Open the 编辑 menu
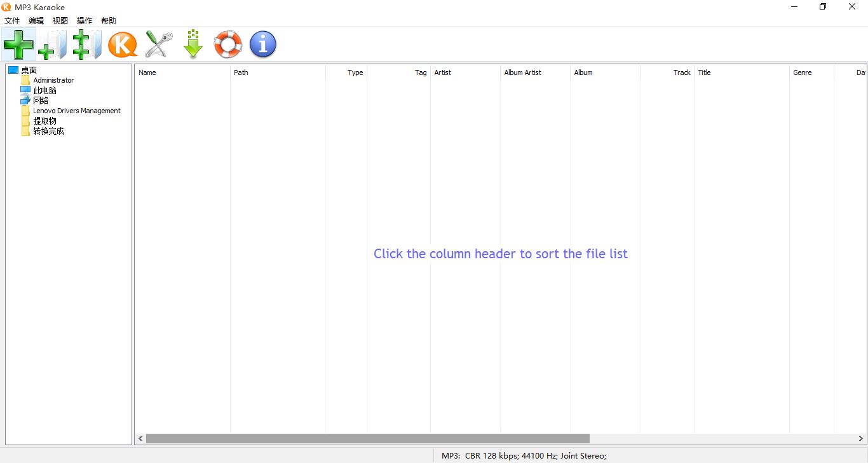The image size is (868, 463). coord(36,21)
